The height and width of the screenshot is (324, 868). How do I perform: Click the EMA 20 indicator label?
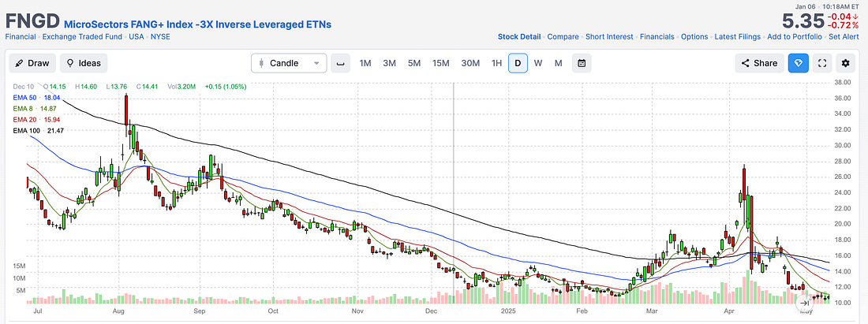point(36,118)
